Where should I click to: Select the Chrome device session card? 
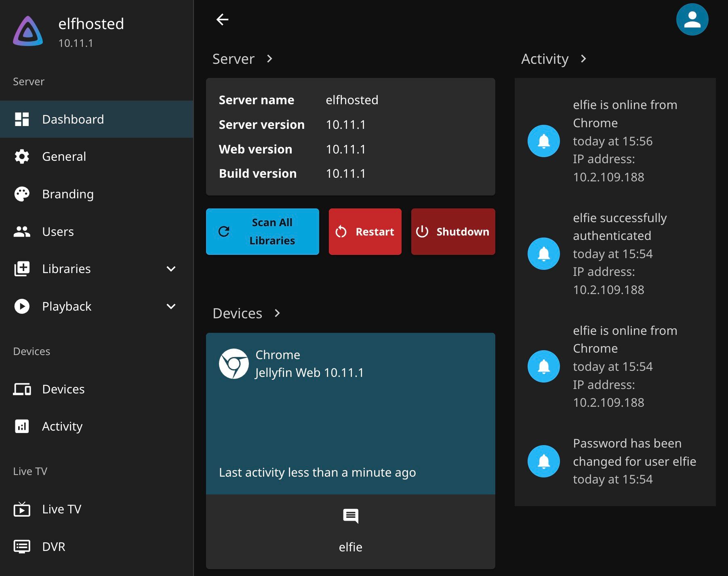click(351, 414)
